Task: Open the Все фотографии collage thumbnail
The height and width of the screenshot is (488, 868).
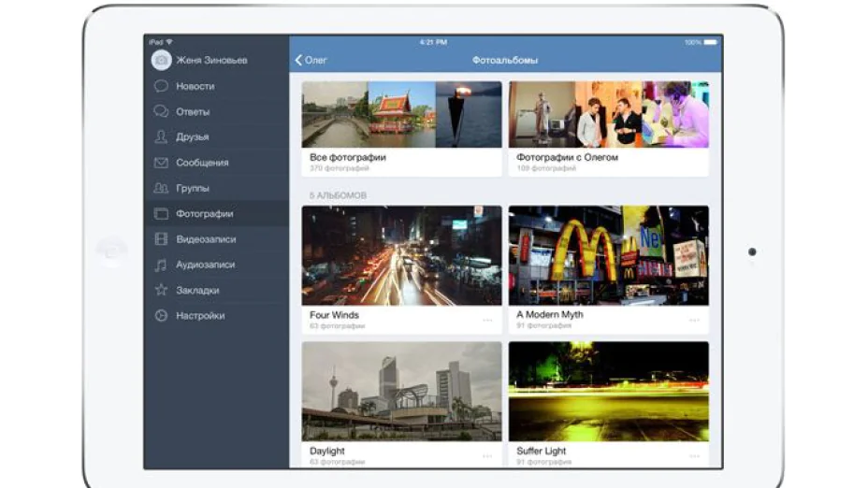Action: 402,115
